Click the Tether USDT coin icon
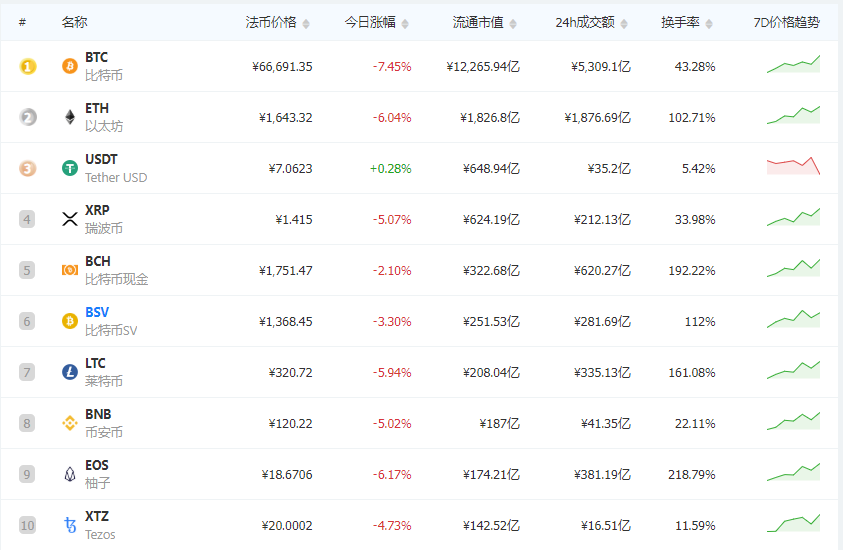This screenshot has width=843, height=550. [x=70, y=168]
